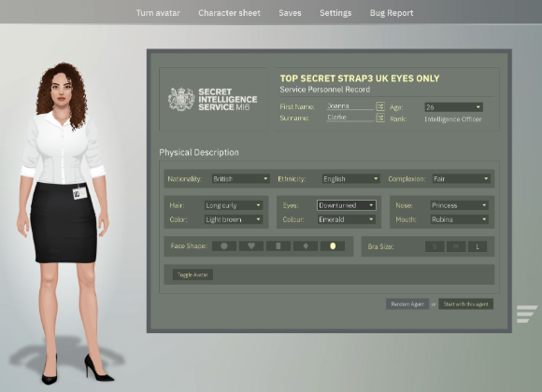Viewport: 542px width, 392px height.
Task: Click the Physical Description heading
Action: (199, 153)
